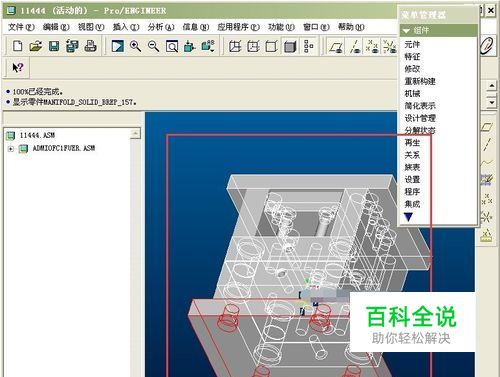The image size is (500, 377).
Task: Collapse the 组件 menu header
Action: 438,31
